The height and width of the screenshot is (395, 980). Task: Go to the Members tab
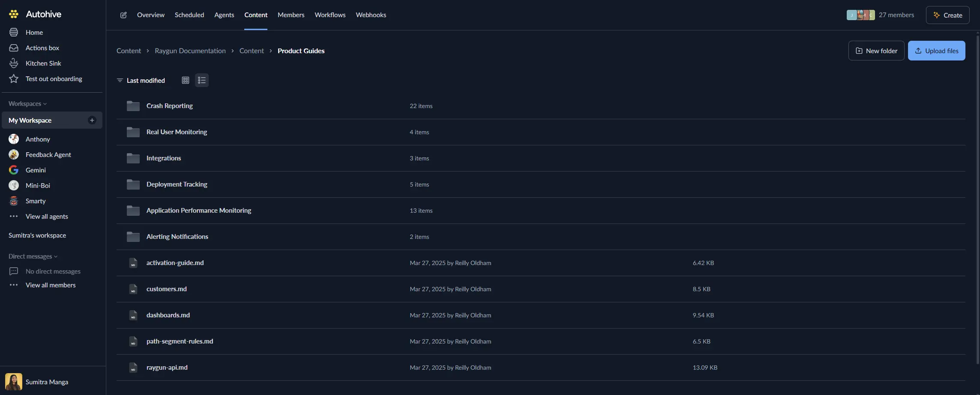[291, 15]
